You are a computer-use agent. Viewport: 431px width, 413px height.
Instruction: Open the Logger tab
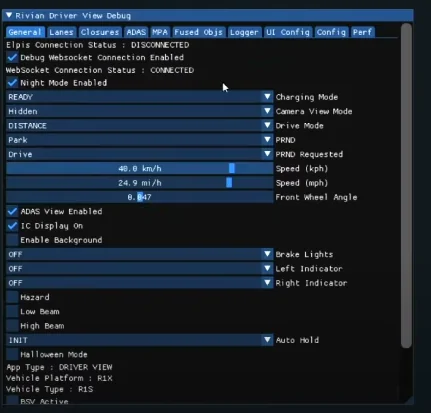coord(244,32)
